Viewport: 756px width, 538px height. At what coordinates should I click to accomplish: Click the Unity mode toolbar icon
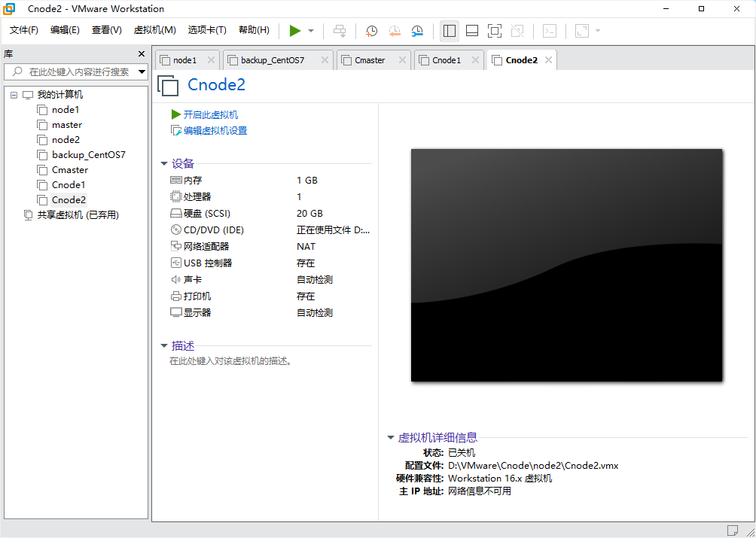[517, 31]
